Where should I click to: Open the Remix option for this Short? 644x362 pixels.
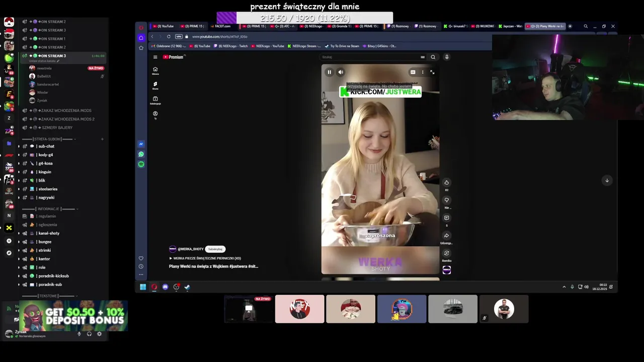click(x=446, y=253)
